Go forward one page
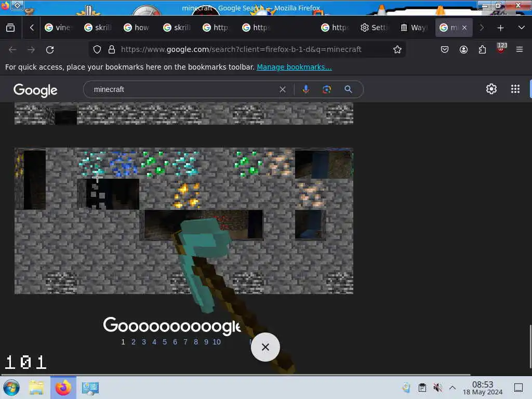532x399 pixels. tap(31, 49)
